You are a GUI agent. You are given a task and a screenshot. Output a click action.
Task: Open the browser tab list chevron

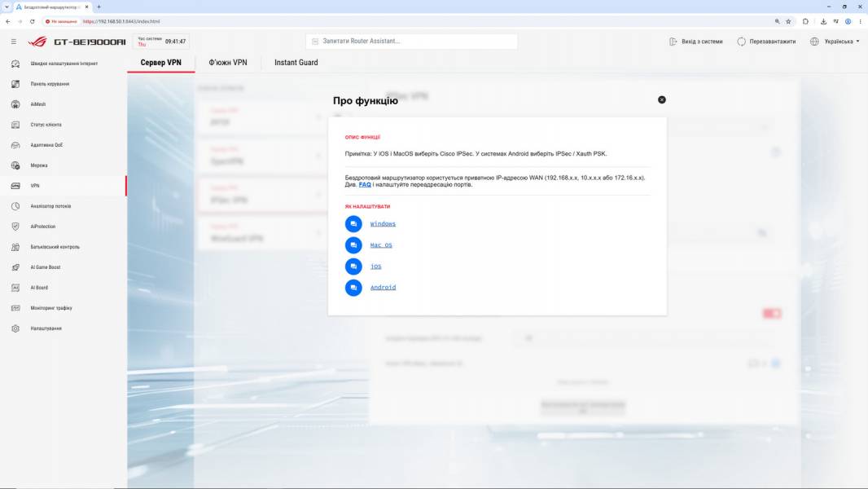[x=7, y=7]
